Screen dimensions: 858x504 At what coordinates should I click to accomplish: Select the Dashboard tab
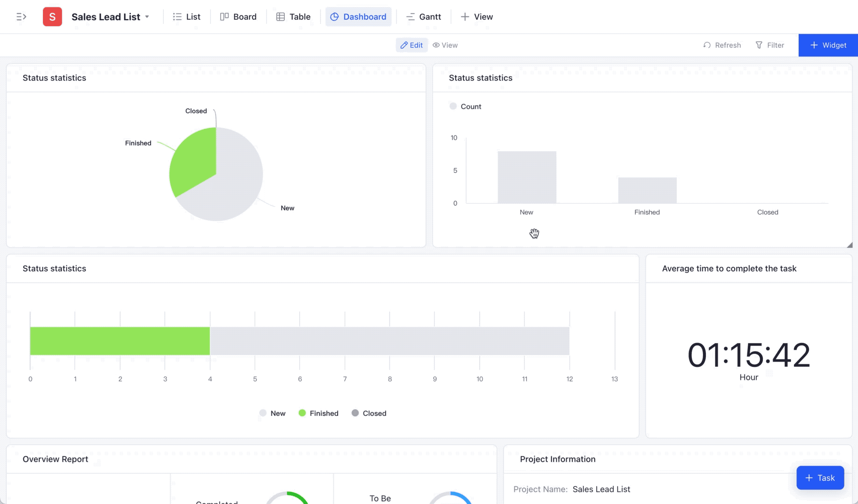point(359,17)
